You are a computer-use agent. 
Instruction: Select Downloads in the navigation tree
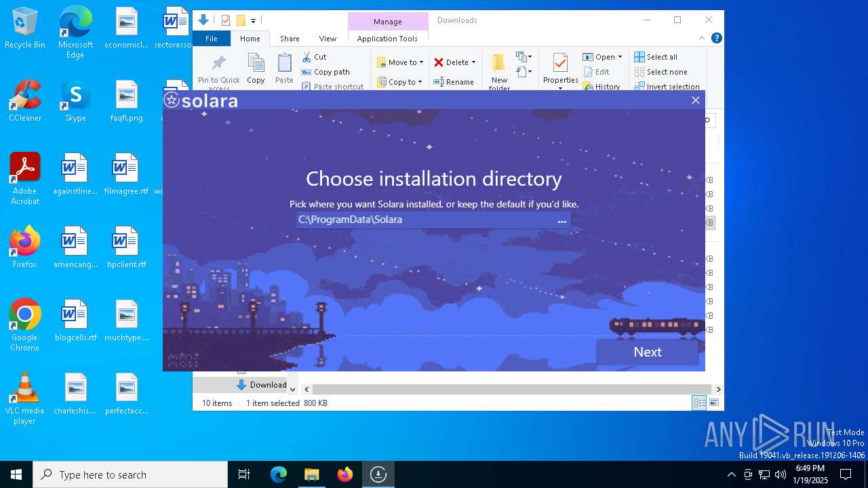point(261,385)
